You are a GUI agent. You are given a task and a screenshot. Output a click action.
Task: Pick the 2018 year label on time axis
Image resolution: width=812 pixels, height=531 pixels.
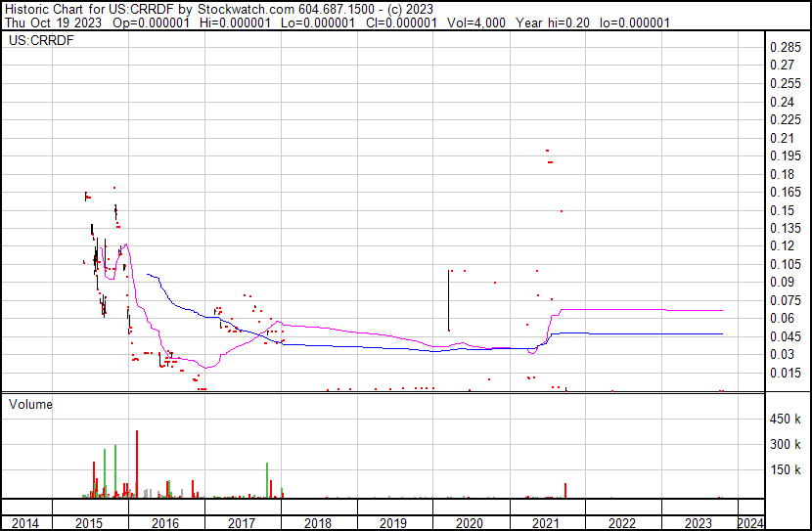tap(318, 523)
